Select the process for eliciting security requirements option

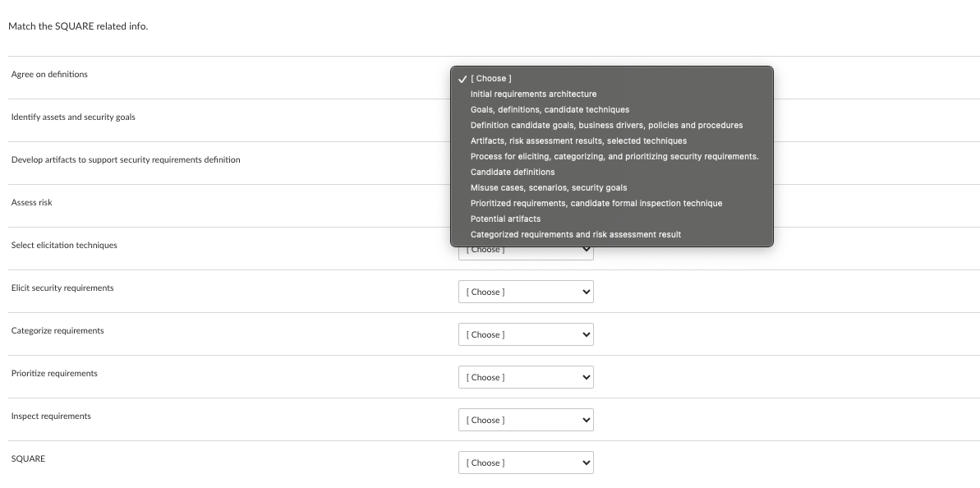[x=614, y=156]
